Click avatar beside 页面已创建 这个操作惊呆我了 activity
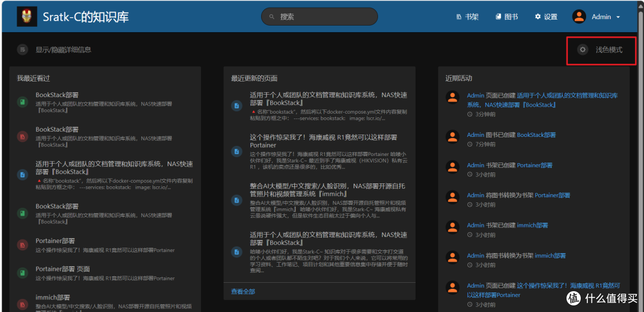 [452, 288]
